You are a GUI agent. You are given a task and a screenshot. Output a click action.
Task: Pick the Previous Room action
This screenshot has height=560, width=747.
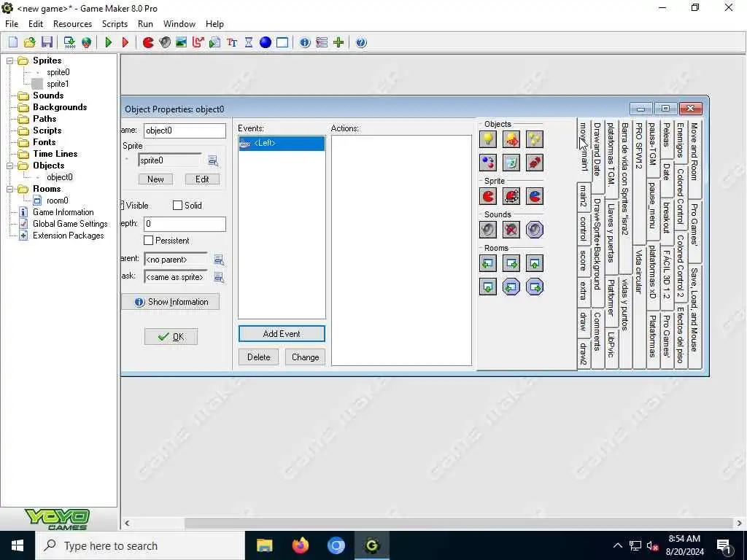coord(488,263)
